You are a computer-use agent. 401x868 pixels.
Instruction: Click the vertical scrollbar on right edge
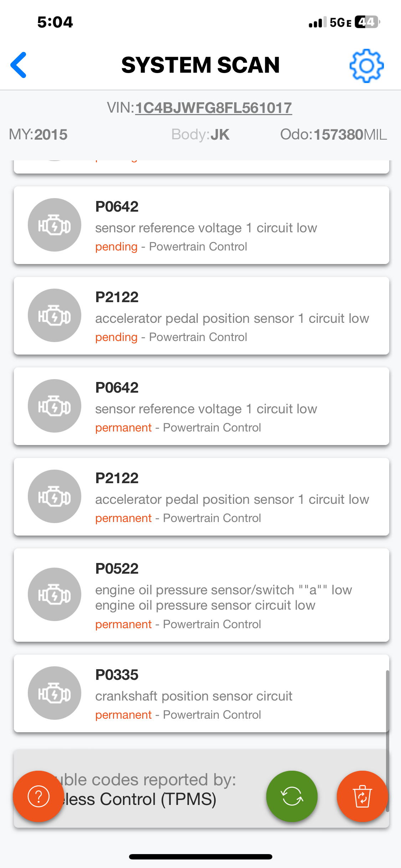387,741
